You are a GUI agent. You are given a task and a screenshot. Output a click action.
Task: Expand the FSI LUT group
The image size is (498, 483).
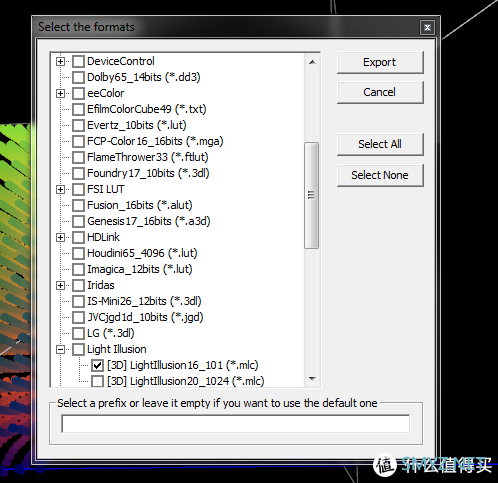pyautogui.click(x=60, y=189)
